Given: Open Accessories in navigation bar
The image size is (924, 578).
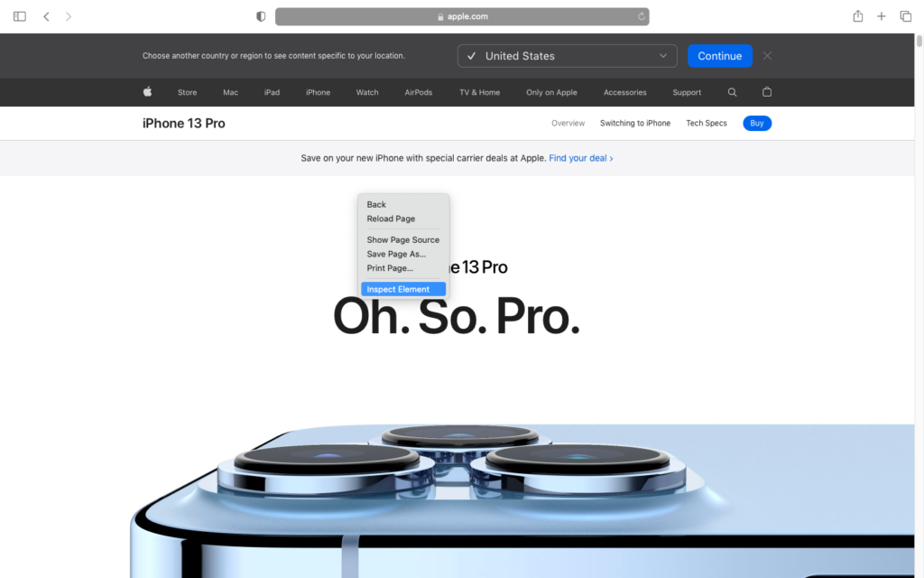Looking at the screenshot, I should pos(624,92).
